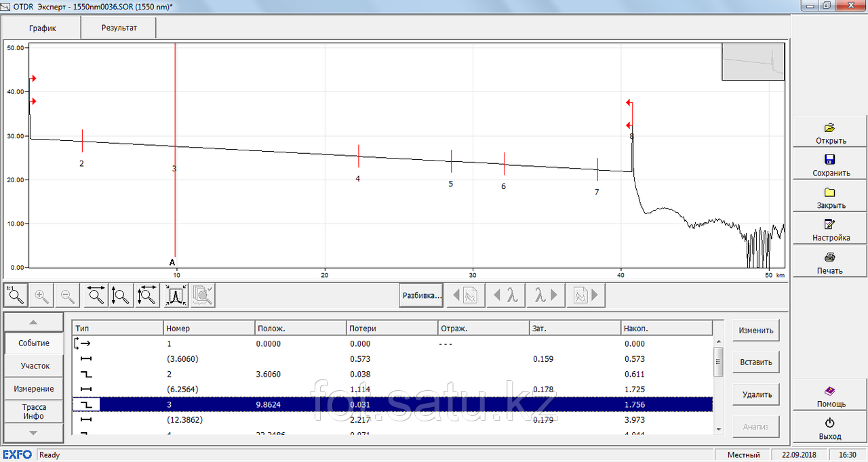Click next wavelength lambda icon
The width and height of the screenshot is (868, 462).
546,295
